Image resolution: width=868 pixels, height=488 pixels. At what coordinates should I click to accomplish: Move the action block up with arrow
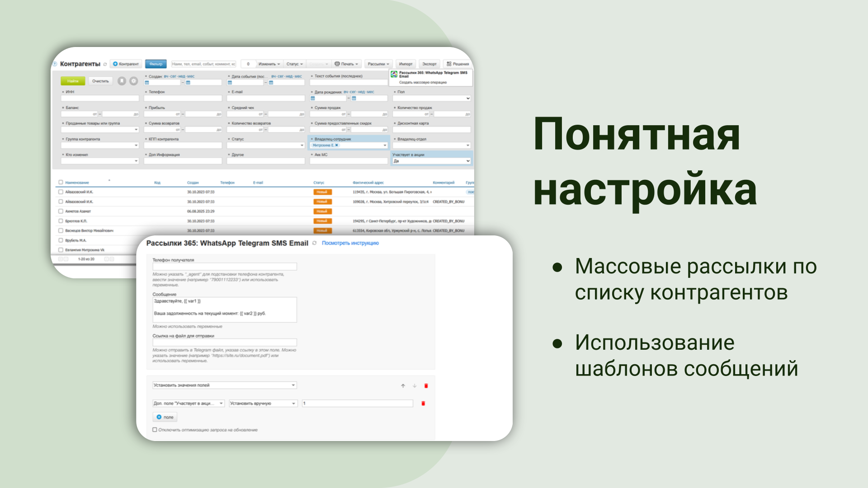coord(403,386)
